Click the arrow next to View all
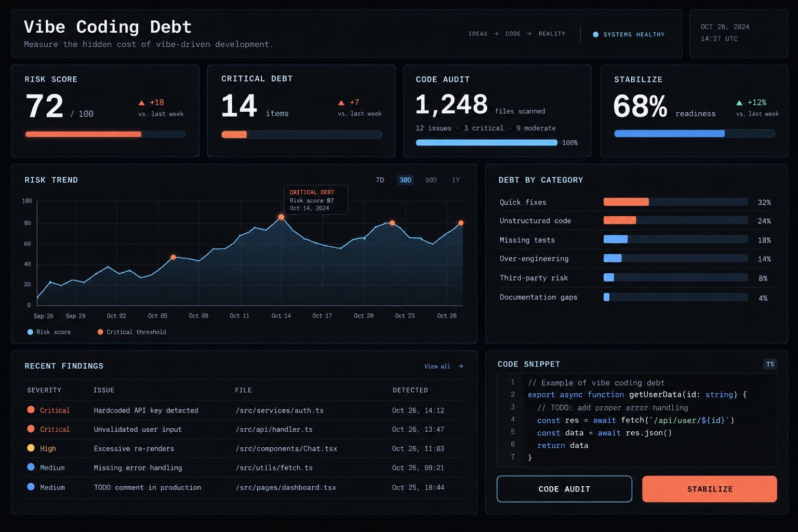Screen dimensions: 798x532 point(460,366)
